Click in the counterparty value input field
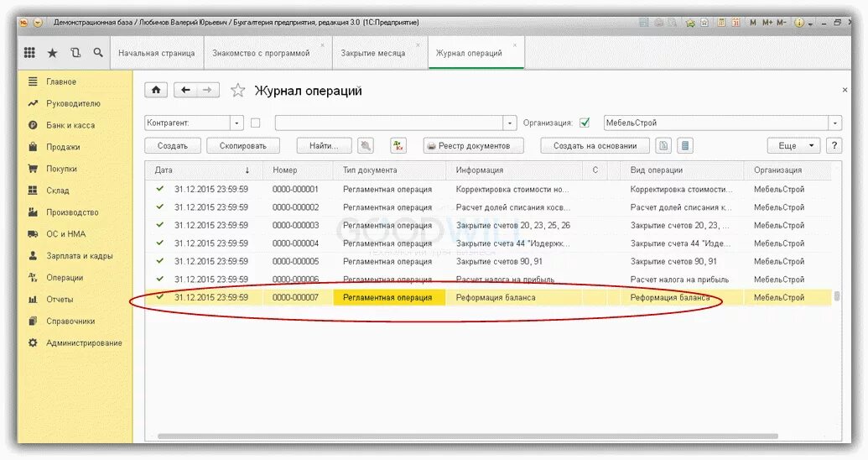The width and height of the screenshot is (868, 460). point(389,123)
